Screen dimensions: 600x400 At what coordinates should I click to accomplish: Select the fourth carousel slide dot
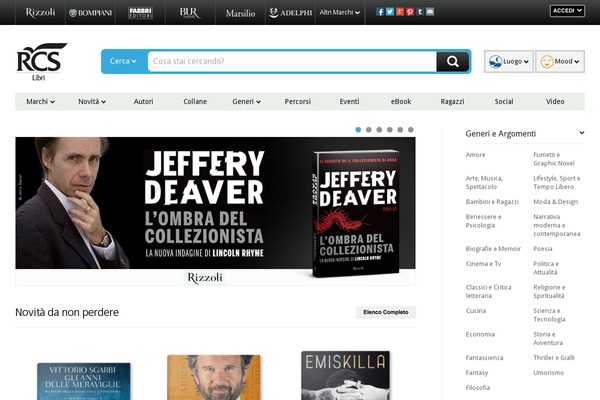coord(390,130)
